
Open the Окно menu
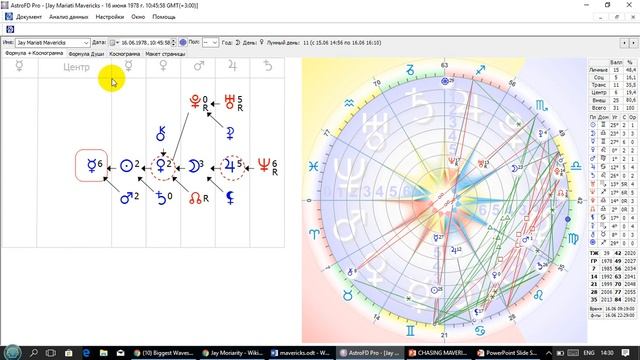138,17
